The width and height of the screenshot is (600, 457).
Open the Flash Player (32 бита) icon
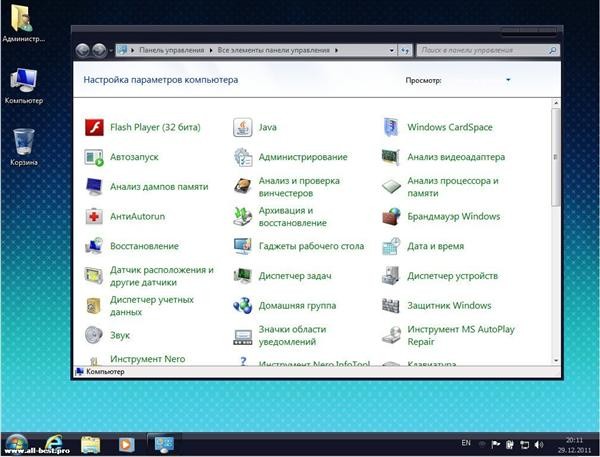[x=94, y=127]
